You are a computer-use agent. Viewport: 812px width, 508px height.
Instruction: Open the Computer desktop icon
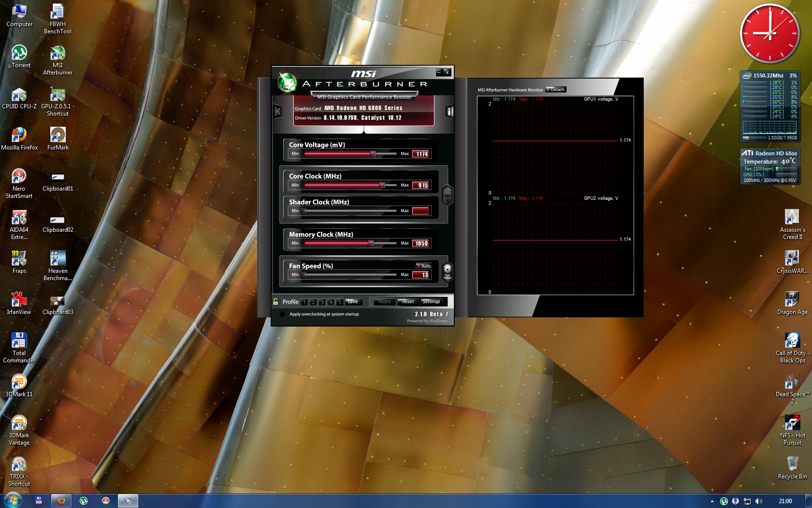[x=19, y=15]
